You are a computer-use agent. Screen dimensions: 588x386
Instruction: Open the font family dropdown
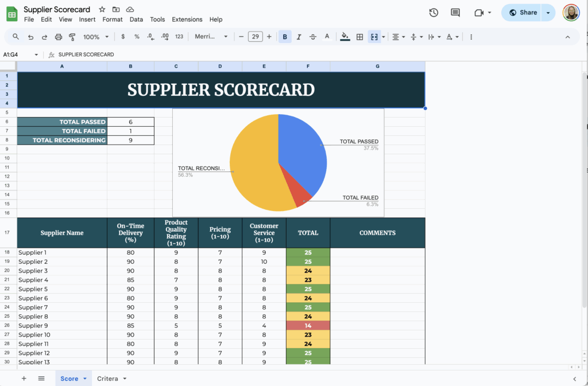tap(211, 36)
